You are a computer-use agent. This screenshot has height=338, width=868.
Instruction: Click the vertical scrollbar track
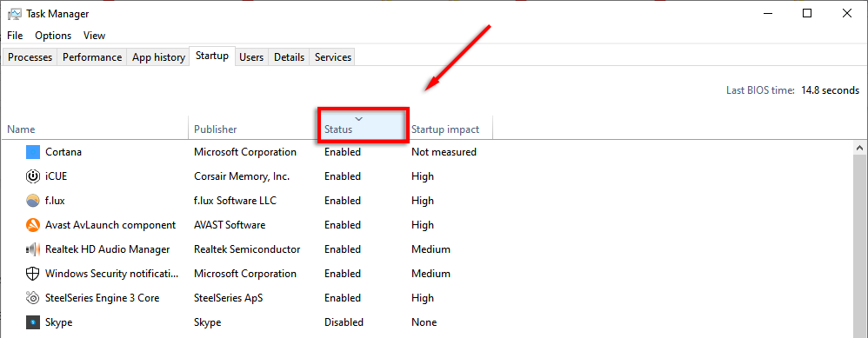860,247
